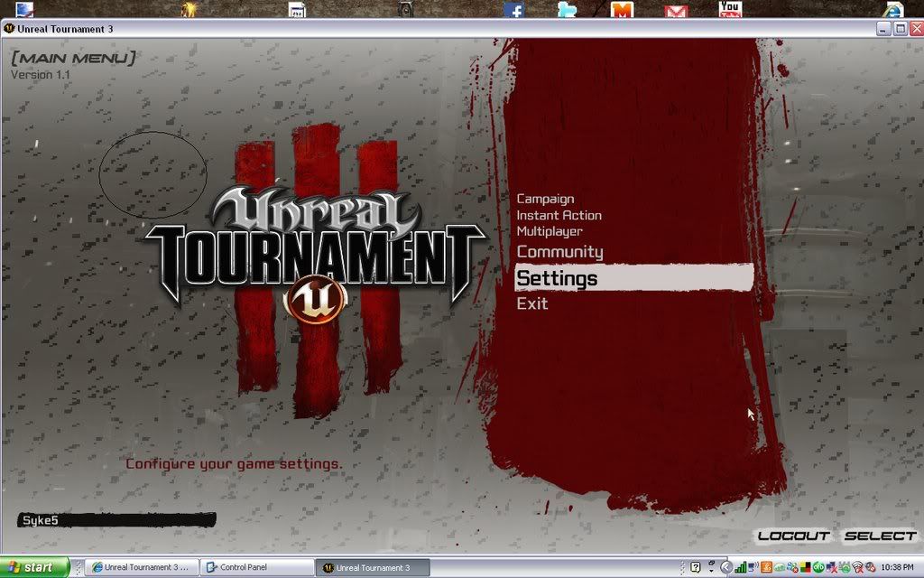Open the Campaign menu option
Screen dimensions: 924x578
click(x=545, y=199)
